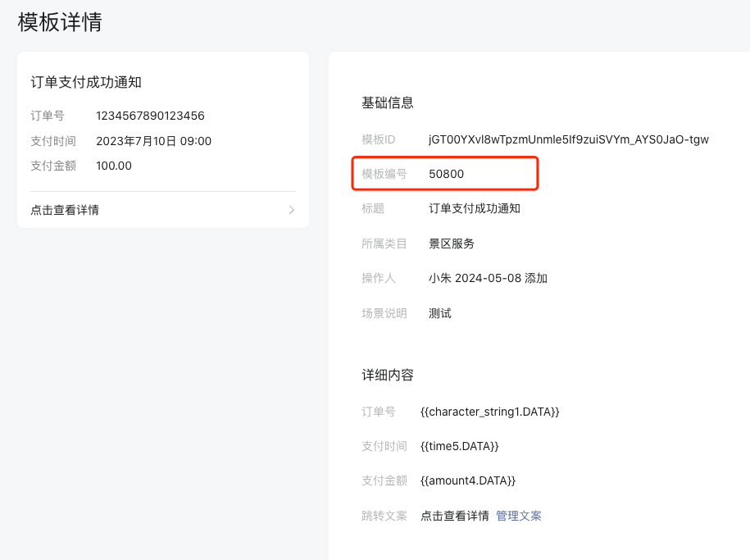Click the payment amount 100.00
Screen dimensions: 750x560
(114, 166)
